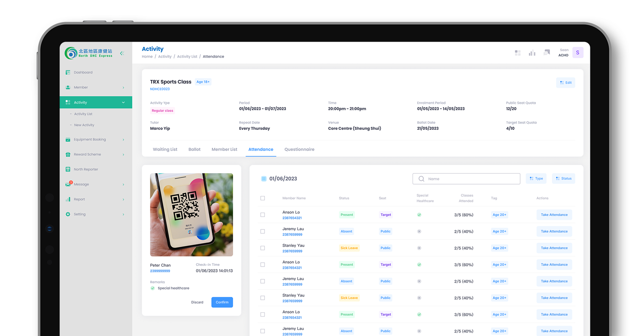Click the Reward Scheme gift icon
Image resolution: width=644 pixels, height=336 pixels.
pos(68,154)
